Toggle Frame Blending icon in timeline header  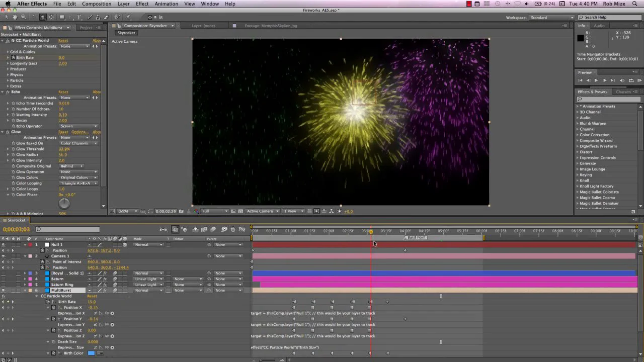tap(204, 229)
